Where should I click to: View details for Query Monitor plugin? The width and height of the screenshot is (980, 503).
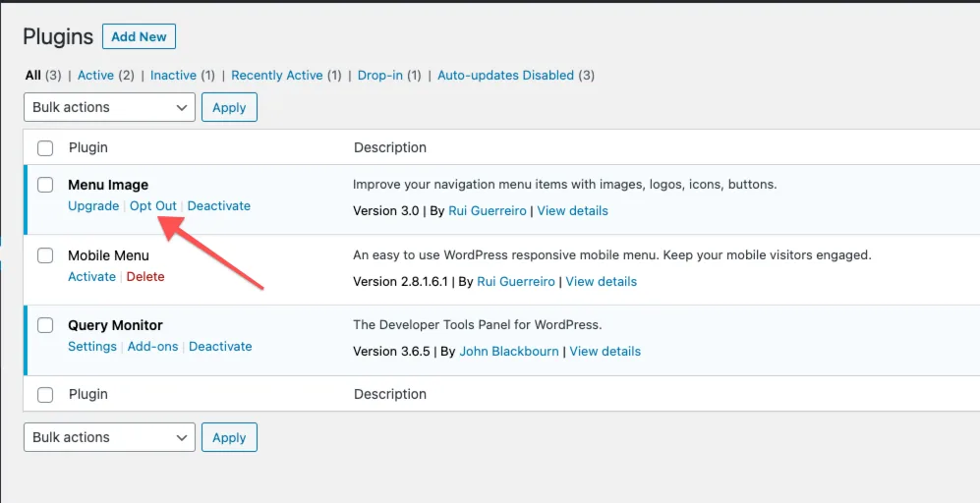[605, 352]
